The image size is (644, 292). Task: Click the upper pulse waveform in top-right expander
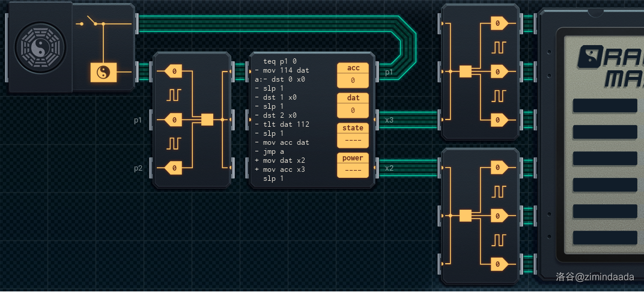(x=499, y=47)
